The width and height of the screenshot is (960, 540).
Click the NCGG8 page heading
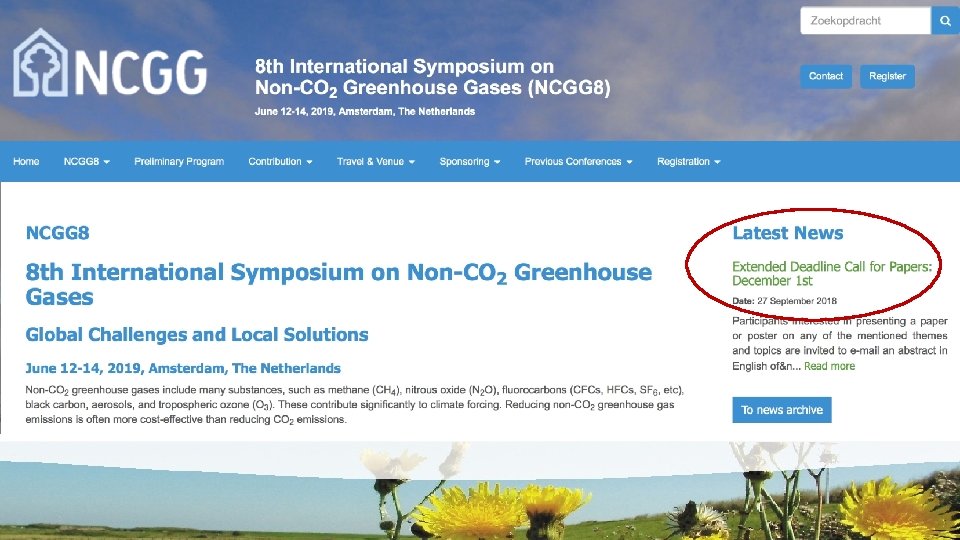click(58, 233)
